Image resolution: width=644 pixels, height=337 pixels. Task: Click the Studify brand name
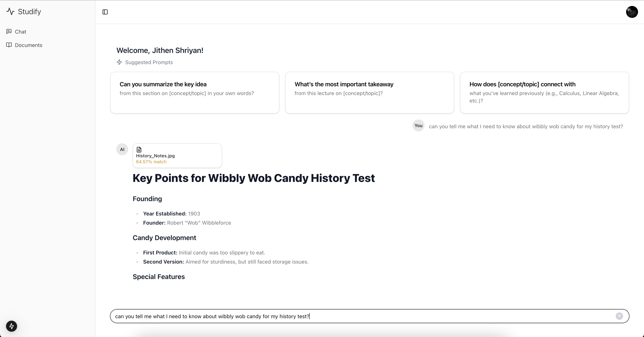29,12
